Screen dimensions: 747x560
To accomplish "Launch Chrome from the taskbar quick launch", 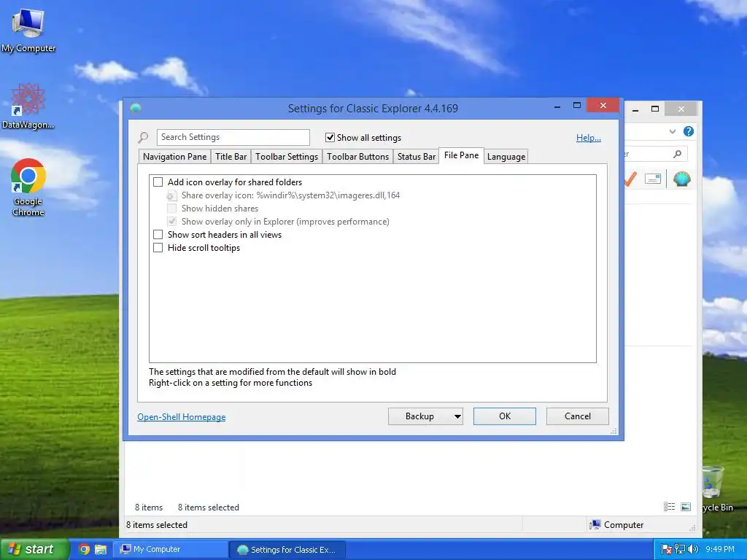I will tap(85, 550).
